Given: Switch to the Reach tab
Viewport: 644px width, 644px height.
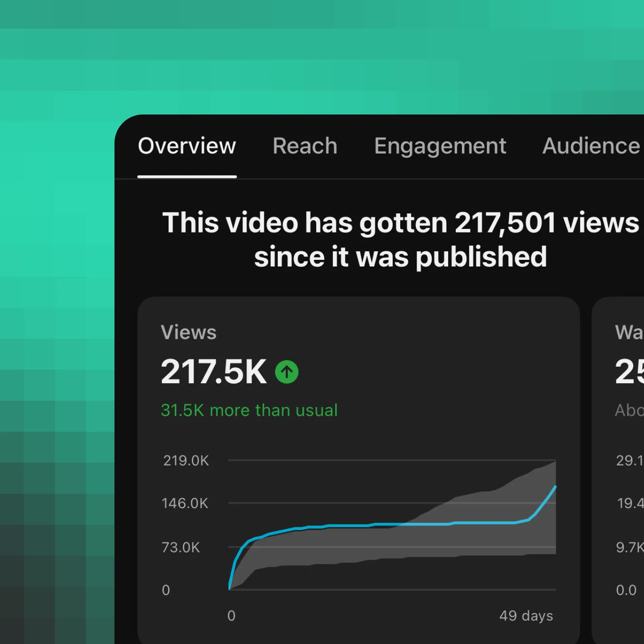Looking at the screenshot, I should pyautogui.click(x=305, y=146).
